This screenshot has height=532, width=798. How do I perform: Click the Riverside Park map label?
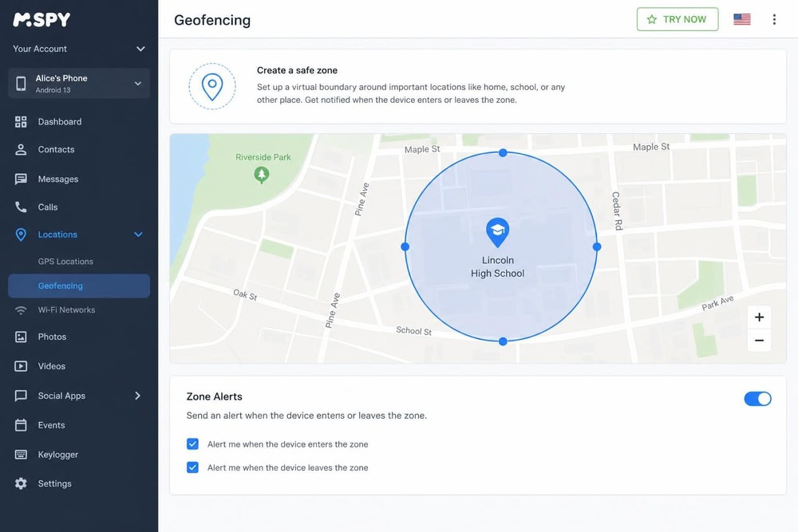point(263,157)
